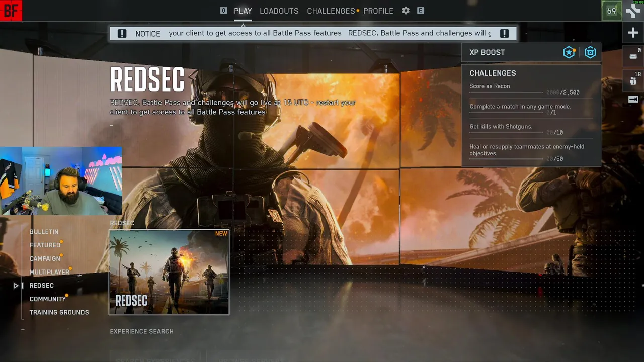Click the scrolling Battle Pass notice text
This screenshot has width=644, height=362.
click(x=330, y=33)
